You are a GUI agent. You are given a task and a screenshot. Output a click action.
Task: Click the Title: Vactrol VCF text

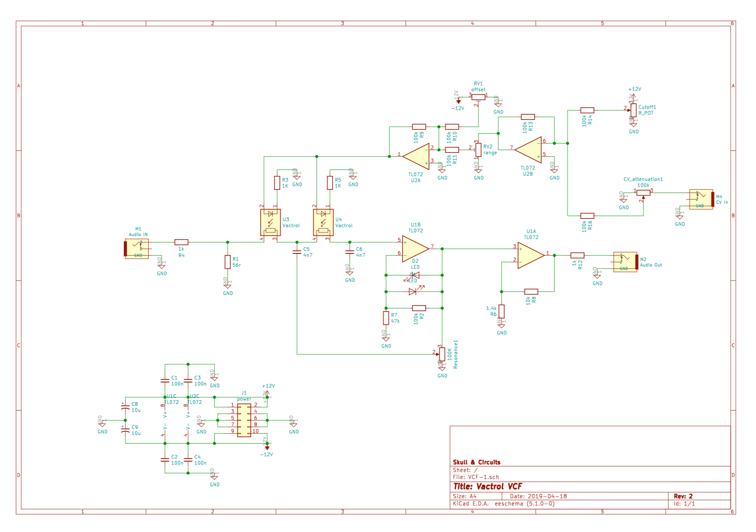pos(487,487)
